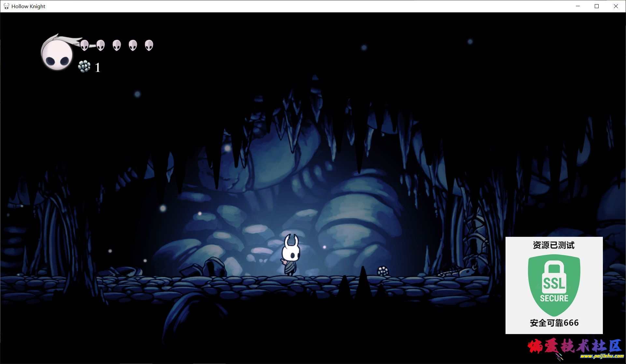Screen dimensions: 626x364
Task: Click the geo rock on ground
Action: [383, 271]
